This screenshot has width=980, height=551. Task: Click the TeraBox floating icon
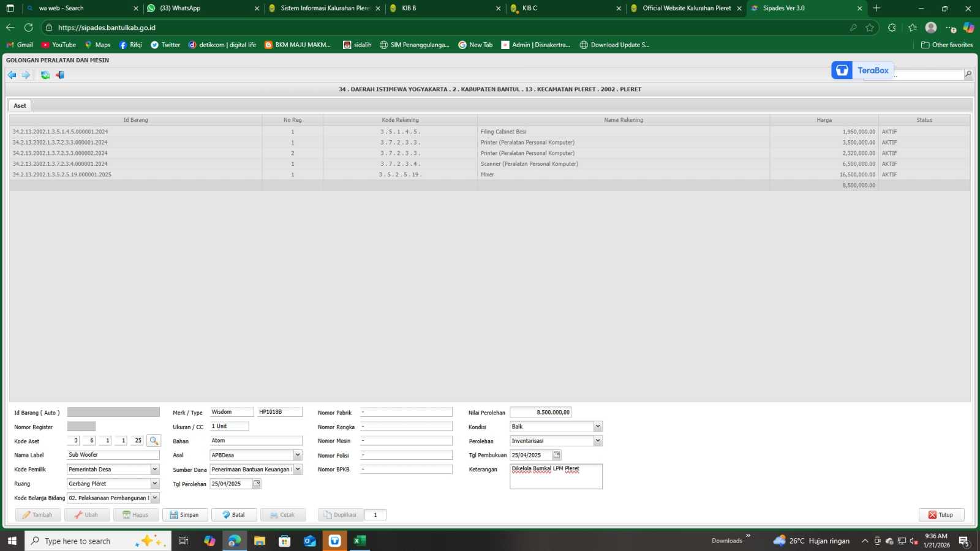coord(842,70)
